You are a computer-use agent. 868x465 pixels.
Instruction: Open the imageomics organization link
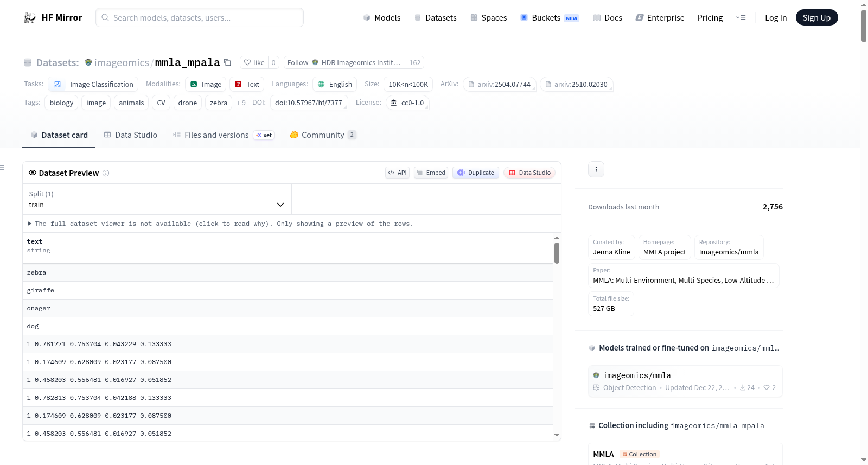[x=122, y=63]
